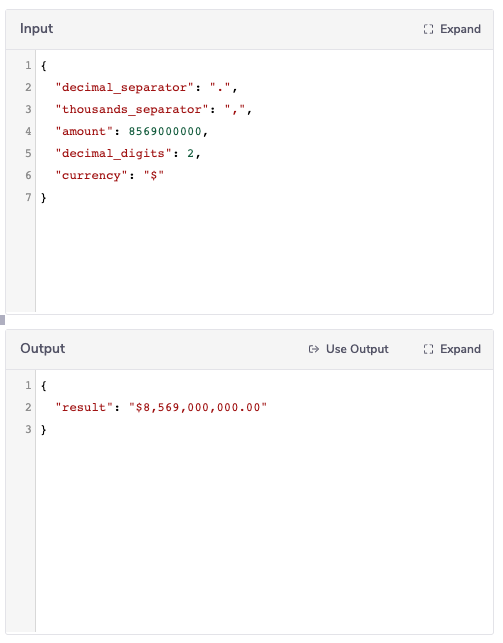Click the thousands_separator value ","
Image resolution: width=503 pixels, height=643 pixels.
[x=235, y=109]
